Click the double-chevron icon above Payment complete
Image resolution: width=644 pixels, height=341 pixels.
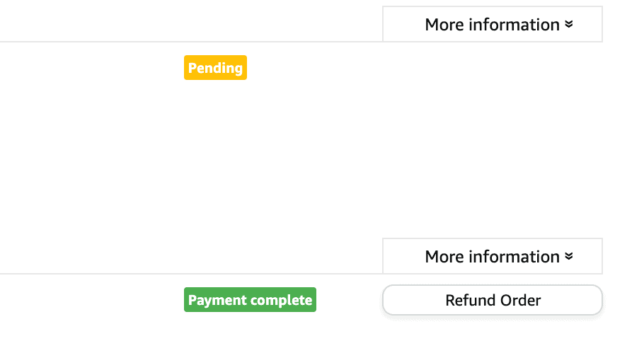point(568,257)
